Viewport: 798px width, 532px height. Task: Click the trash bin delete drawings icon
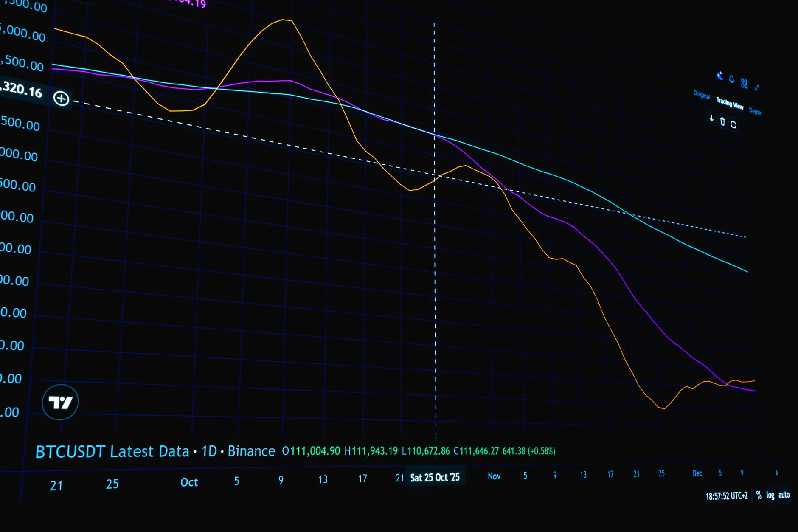(722, 122)
